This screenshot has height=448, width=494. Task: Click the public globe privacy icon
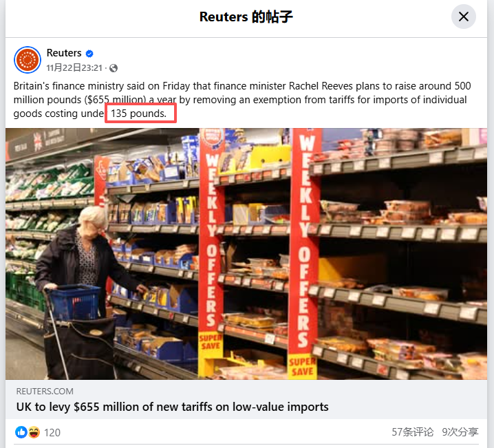point(114,68)
